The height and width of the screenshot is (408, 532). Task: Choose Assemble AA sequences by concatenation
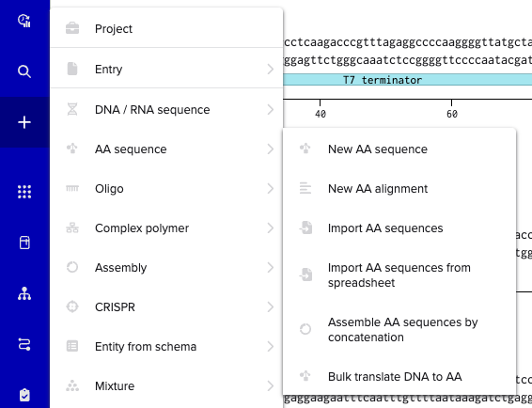coord(399,329)
